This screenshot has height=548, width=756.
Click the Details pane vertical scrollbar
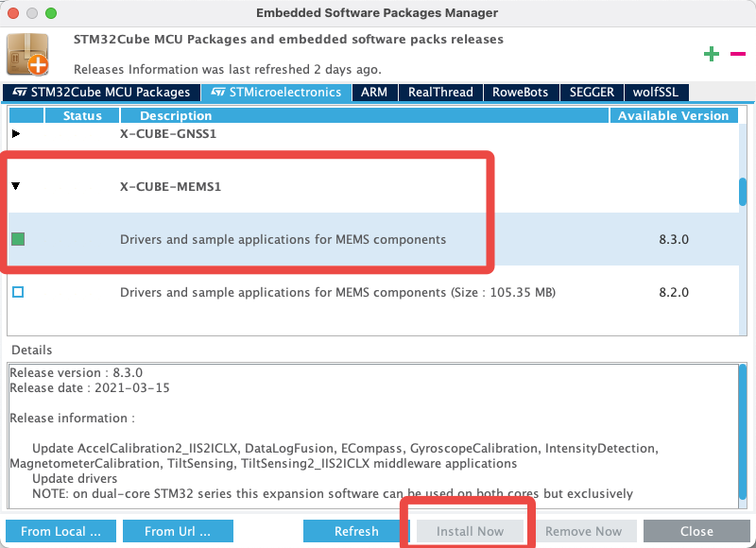(x=743, y=433)
